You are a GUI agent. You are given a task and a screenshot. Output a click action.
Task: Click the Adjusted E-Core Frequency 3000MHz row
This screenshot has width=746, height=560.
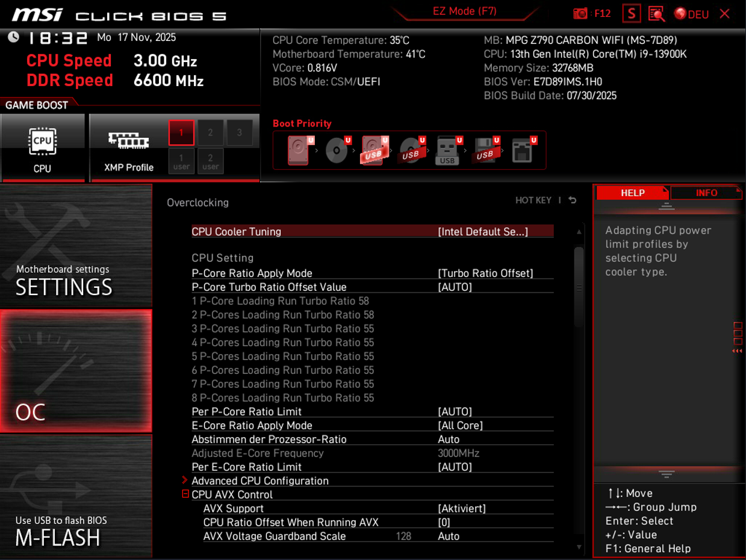click(x=373, y=453)
